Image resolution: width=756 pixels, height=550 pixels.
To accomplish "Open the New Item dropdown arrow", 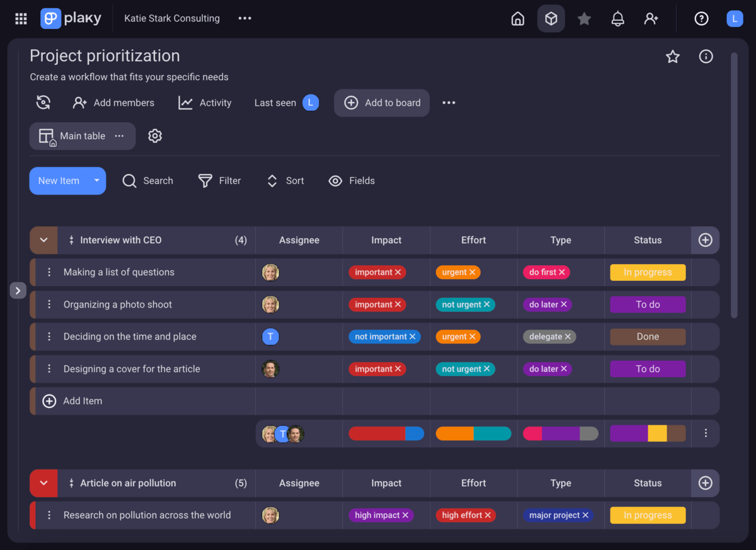I will (x=96, y=181).
